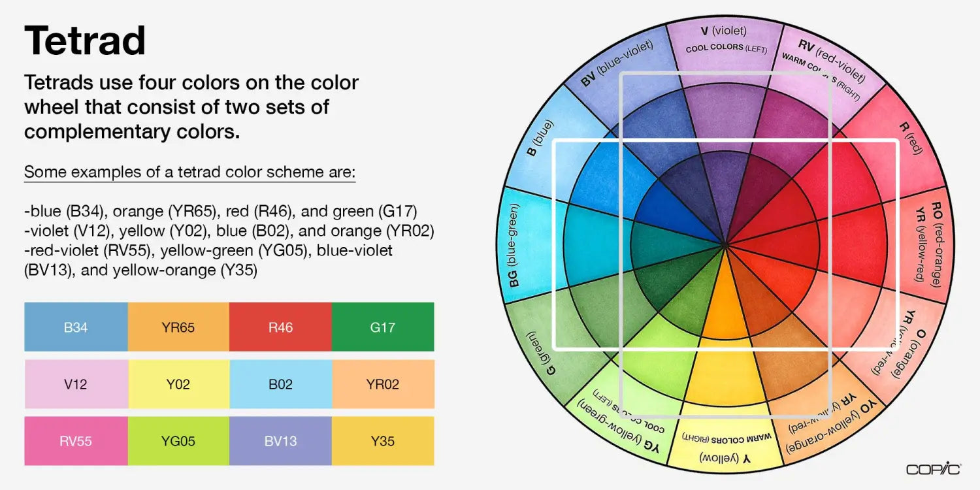Choose the R46 red swatch
The width and height of the screenshot is (980, 490).
(x=280, y=327)
